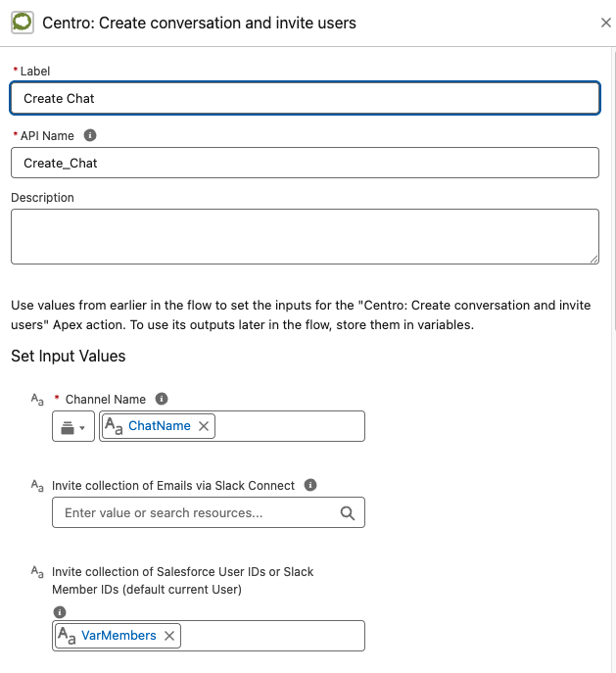Click the Description text area
The image size is (616, 673).
pos(305,236)
